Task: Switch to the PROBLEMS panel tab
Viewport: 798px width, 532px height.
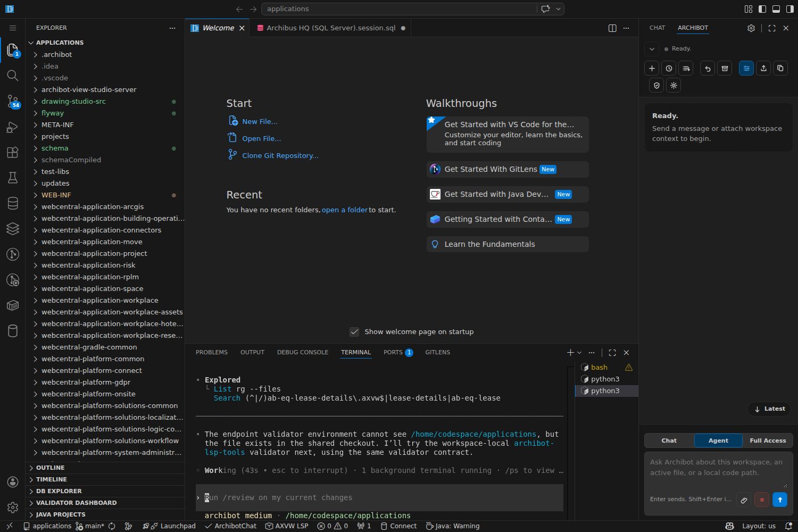Action: pyautogui.click(x=212, y=352)
